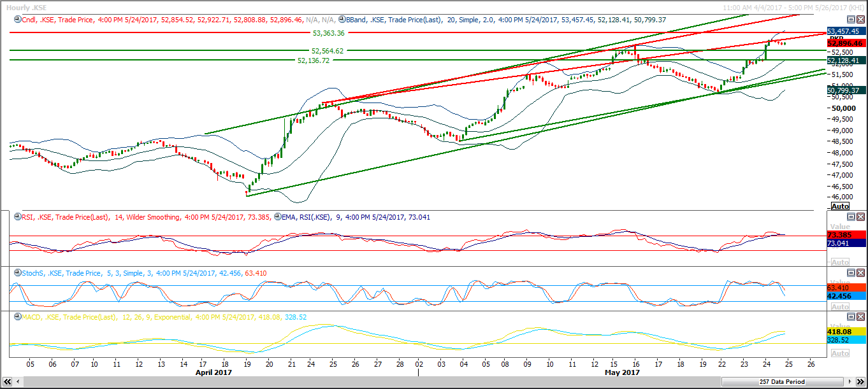868x389 pixels.
Task: Maximize the StochS indicator pane
Action: point(851,272)
